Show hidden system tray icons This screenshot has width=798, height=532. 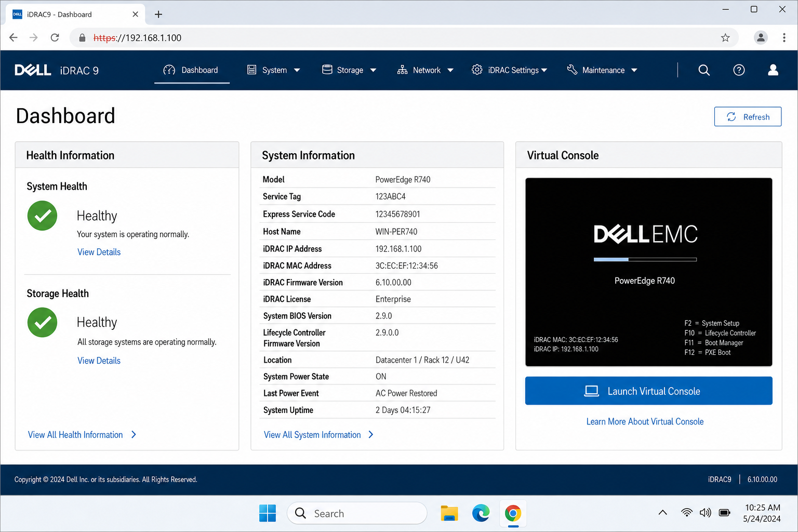click(663, 513)
